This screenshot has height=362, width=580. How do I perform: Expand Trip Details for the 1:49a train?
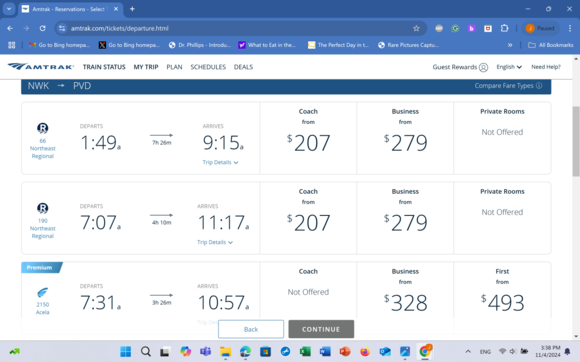pos(220,162)
